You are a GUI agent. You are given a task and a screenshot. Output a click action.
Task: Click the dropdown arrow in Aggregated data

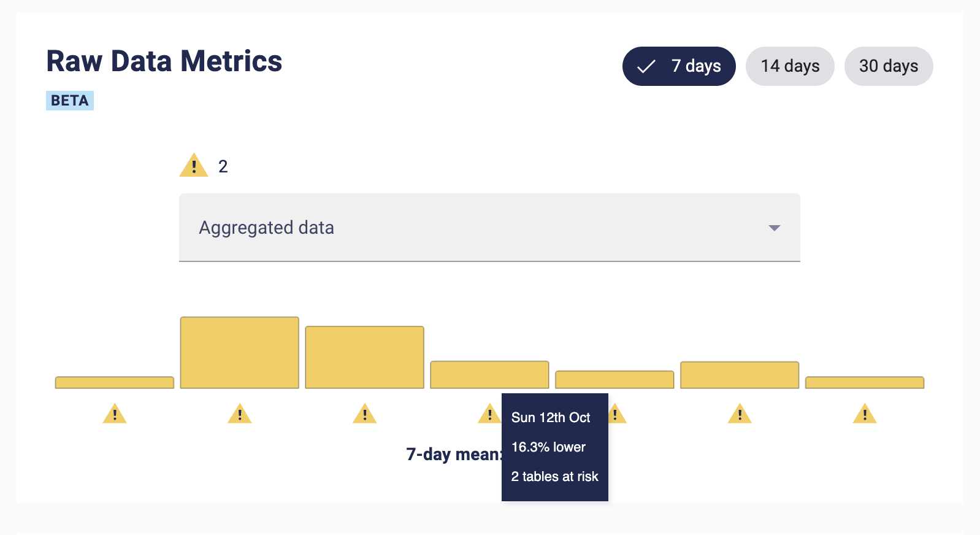pyautogui.click(x=775, y=228)
